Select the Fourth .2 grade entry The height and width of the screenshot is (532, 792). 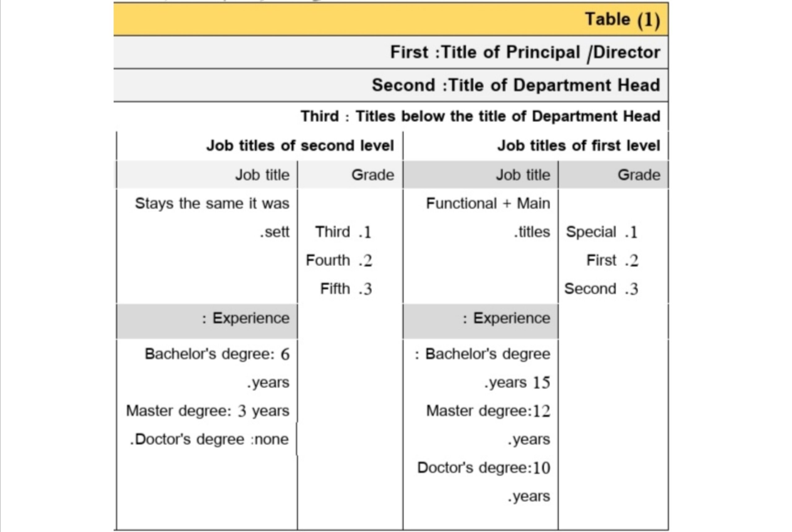click(x=339, y=261)
